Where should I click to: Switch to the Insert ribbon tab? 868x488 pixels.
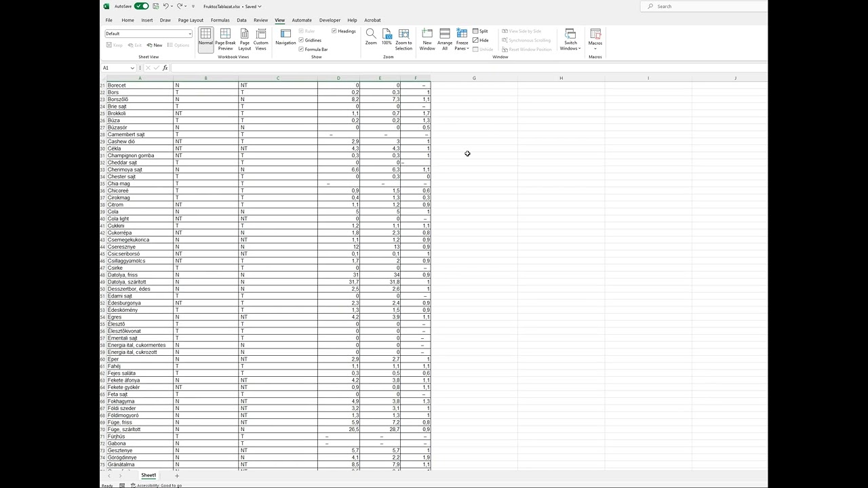click(x=146, y=20)
